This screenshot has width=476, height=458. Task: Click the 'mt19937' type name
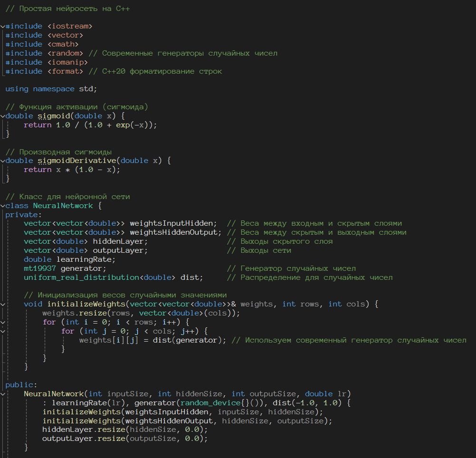40,268
